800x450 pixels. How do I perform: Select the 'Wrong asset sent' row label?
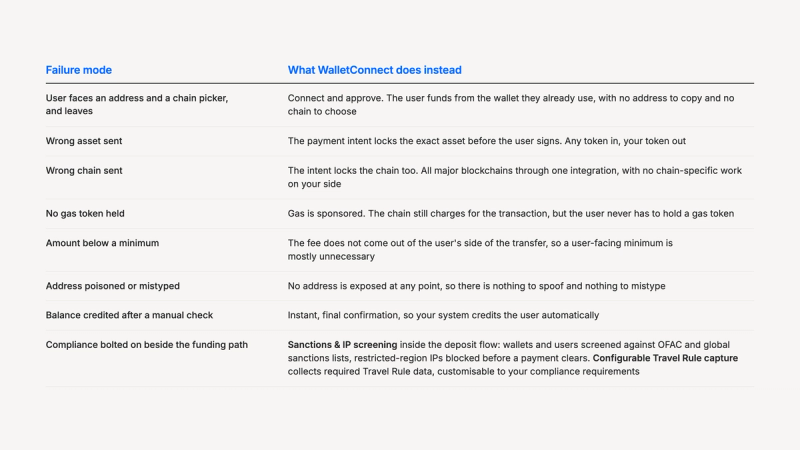tap(84, 141)
